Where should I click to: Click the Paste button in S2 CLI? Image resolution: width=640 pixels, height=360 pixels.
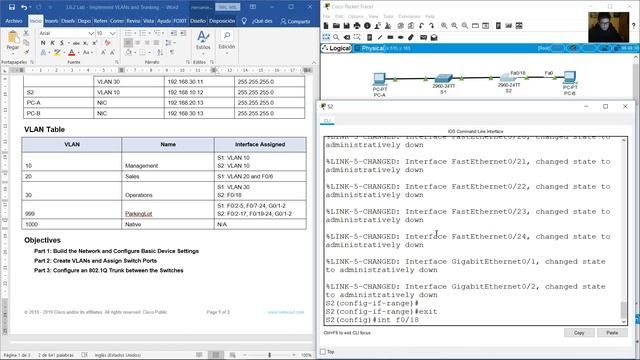click(612, 333)
